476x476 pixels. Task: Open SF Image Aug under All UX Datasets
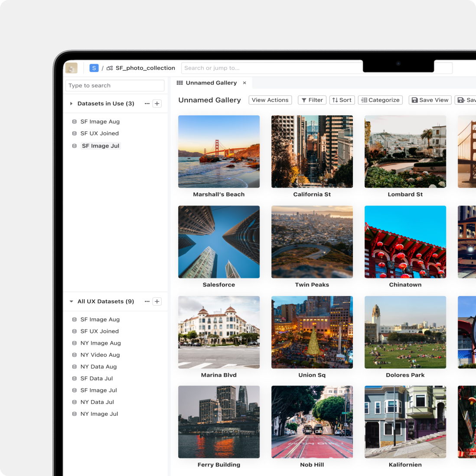(100, 320)
